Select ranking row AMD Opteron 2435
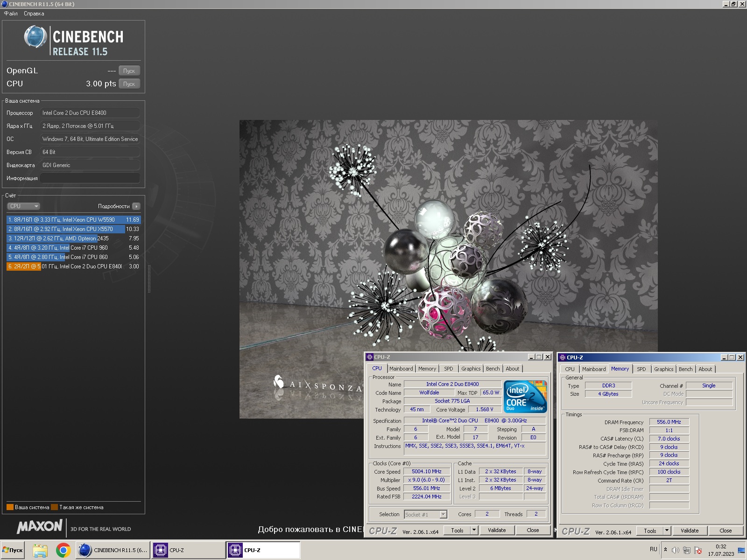This screenshot has width=747, height=560. pyautogui.click(x=73, y=238)
